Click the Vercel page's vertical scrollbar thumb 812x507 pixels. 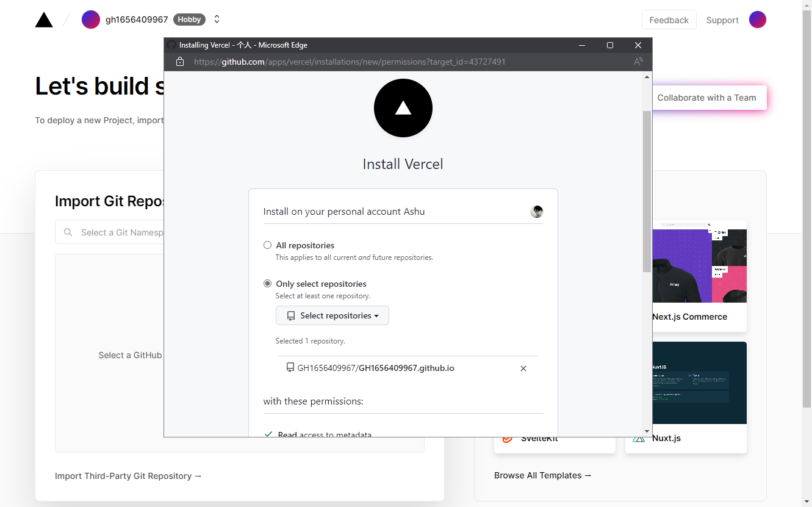click(x=807, y=207)
